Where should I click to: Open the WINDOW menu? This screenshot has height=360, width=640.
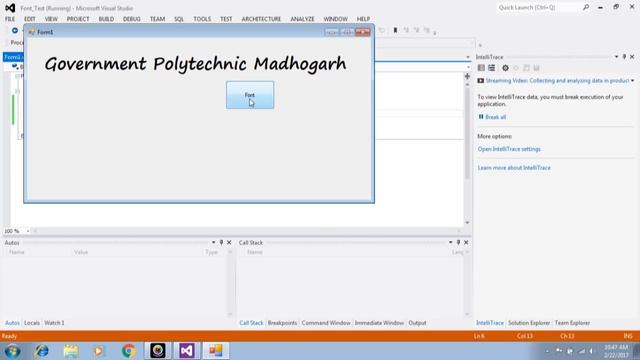[336, 19]
